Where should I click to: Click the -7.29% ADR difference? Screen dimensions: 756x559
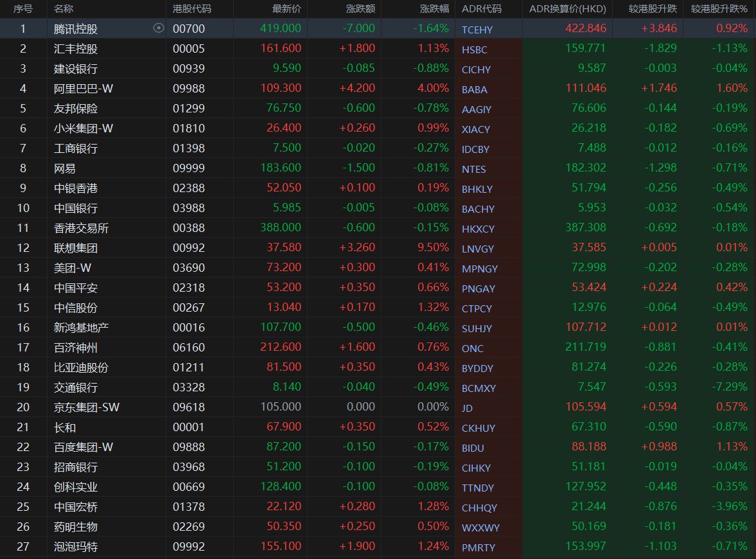tap(730, 387)
